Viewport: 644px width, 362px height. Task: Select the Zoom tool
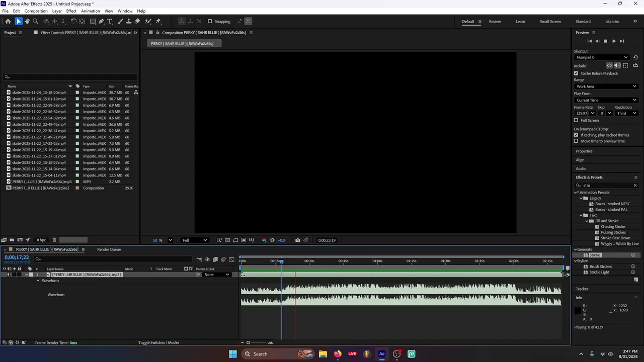click(35, 21)
